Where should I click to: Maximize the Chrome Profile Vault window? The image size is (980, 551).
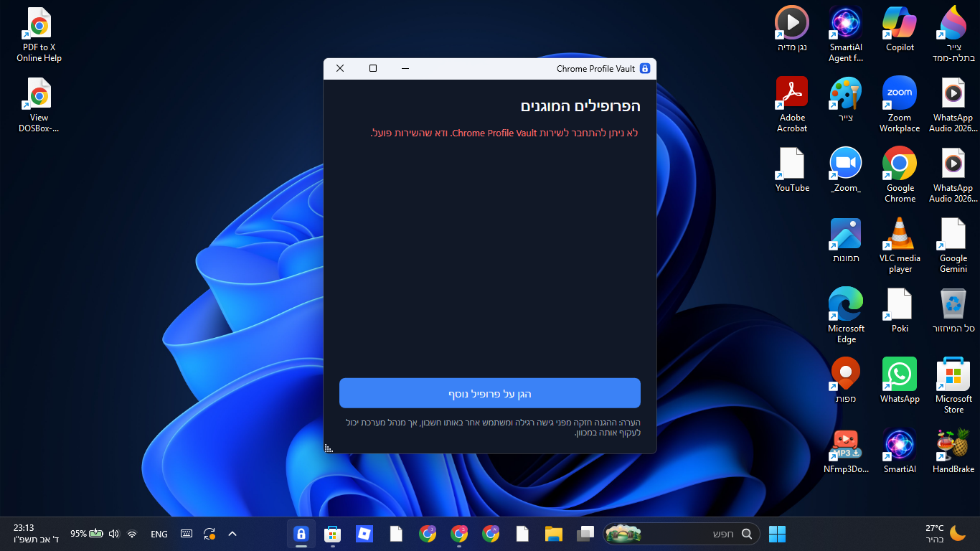pyautogui.click(x=373, y=68)
